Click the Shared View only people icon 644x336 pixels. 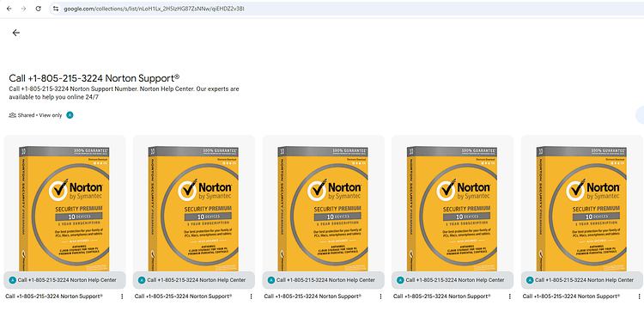pyautogui.click(x=12, y=115)
